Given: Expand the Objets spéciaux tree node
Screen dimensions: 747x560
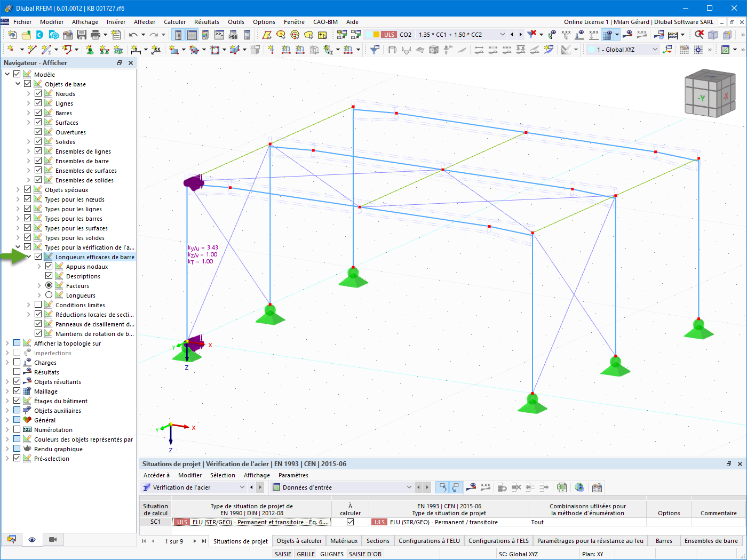Looking at the screenshot, I should tap(18, 190).
